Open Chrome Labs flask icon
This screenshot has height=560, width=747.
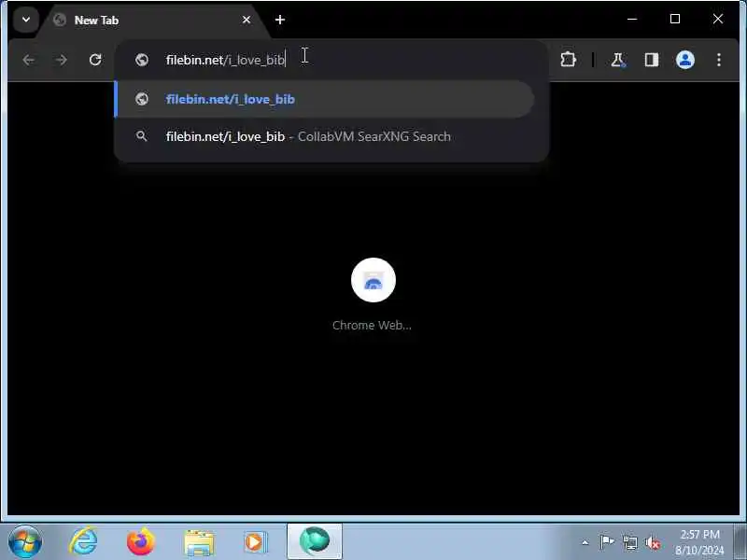point(618,60)
